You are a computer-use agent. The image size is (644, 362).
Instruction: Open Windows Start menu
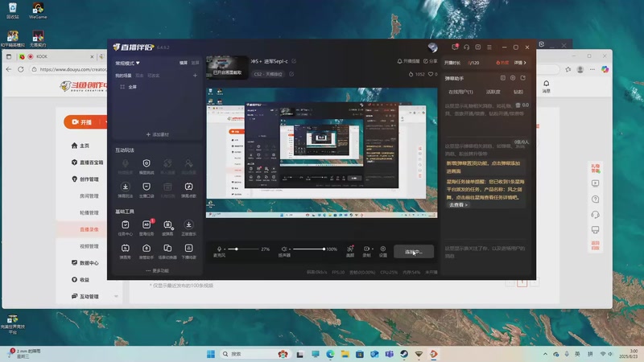pos(211,354)
